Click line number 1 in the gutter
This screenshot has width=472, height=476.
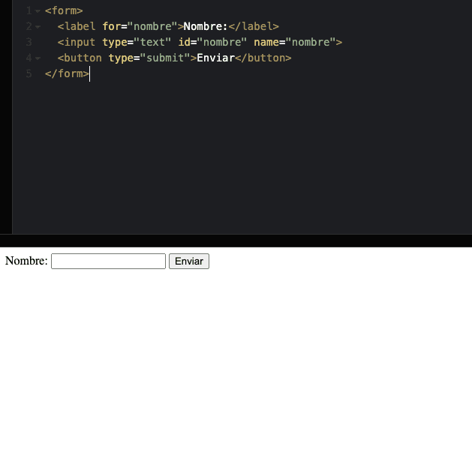(x=29, y=10)
